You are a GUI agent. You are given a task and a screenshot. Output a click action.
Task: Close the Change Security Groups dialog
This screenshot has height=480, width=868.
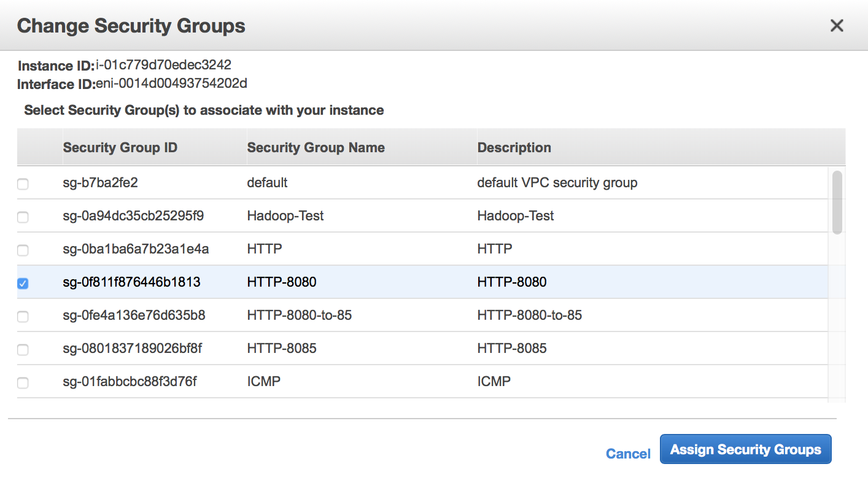point(837,26)
